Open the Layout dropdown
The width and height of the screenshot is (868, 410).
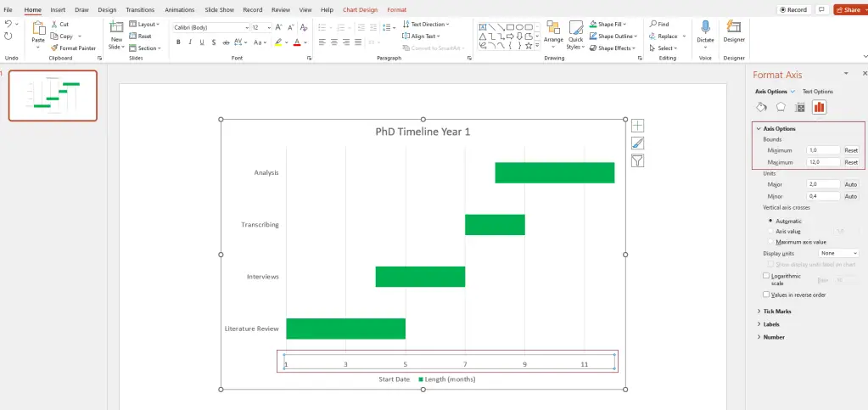pos(144,25)
